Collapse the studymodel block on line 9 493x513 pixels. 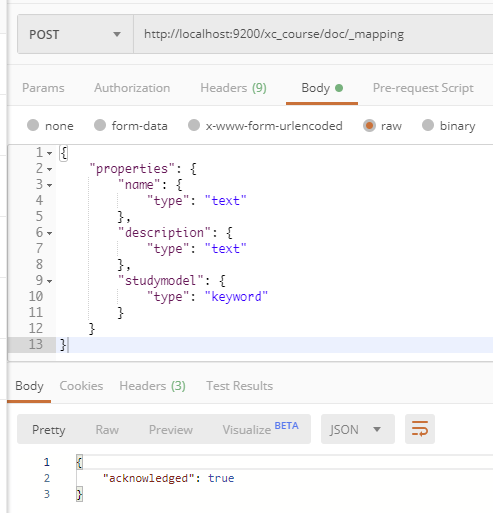[50, 281]
